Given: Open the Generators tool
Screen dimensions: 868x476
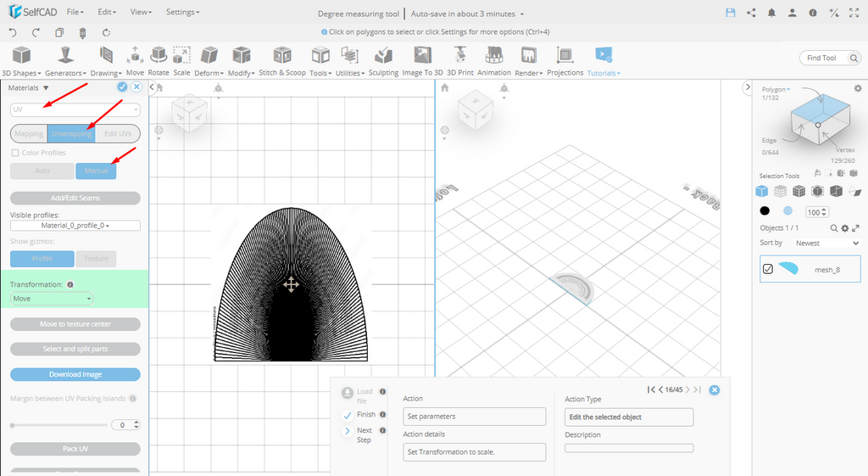Looking at the screenshot, I should 65,61.
